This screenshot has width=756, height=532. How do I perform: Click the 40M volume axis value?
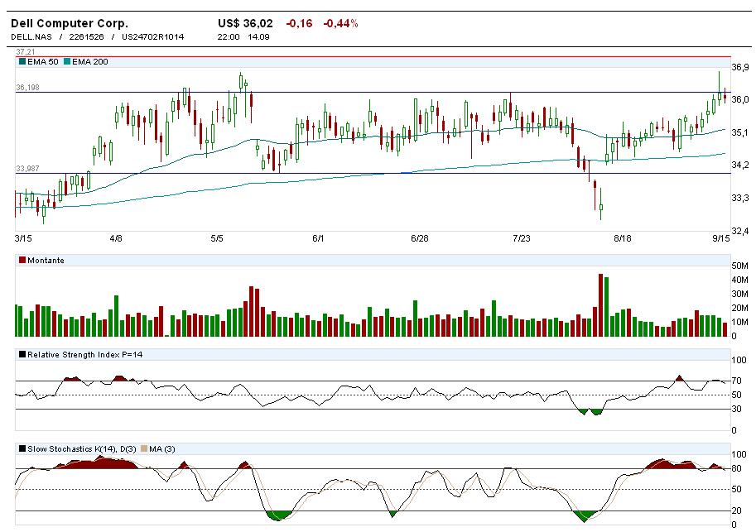(x=740, y=280)
